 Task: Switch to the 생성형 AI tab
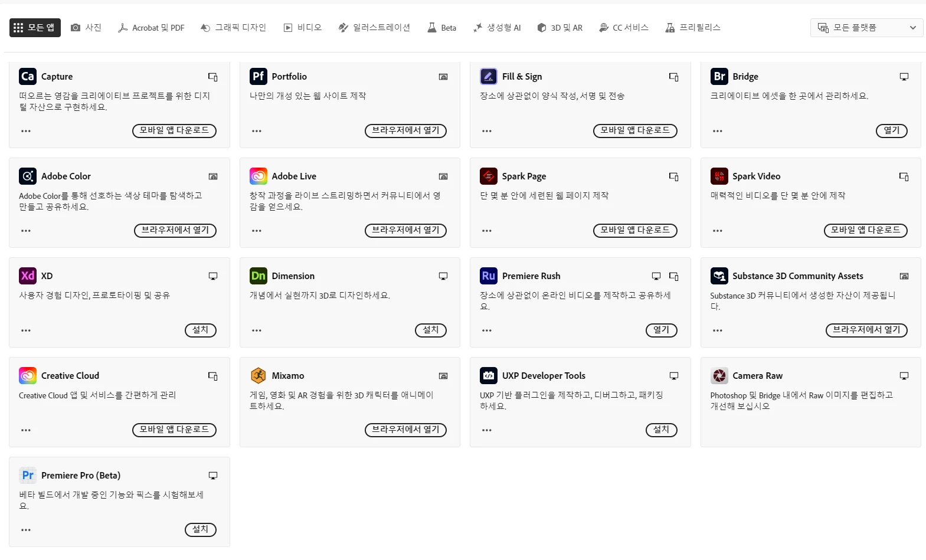498,28
